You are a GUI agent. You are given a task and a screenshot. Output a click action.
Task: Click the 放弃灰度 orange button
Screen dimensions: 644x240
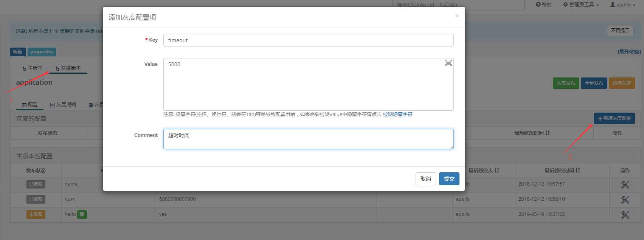point(622,83)
